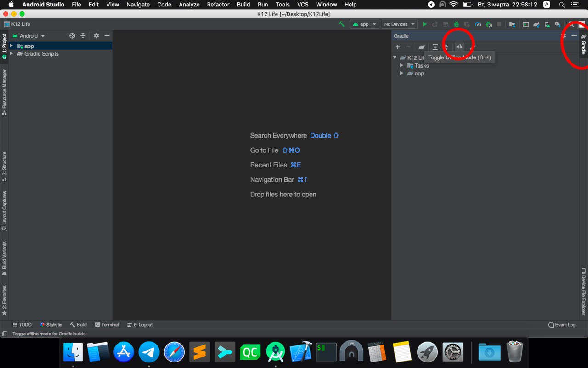Open Xcode from the dock
Screen dimensions: 588x368
click(301, 352)
